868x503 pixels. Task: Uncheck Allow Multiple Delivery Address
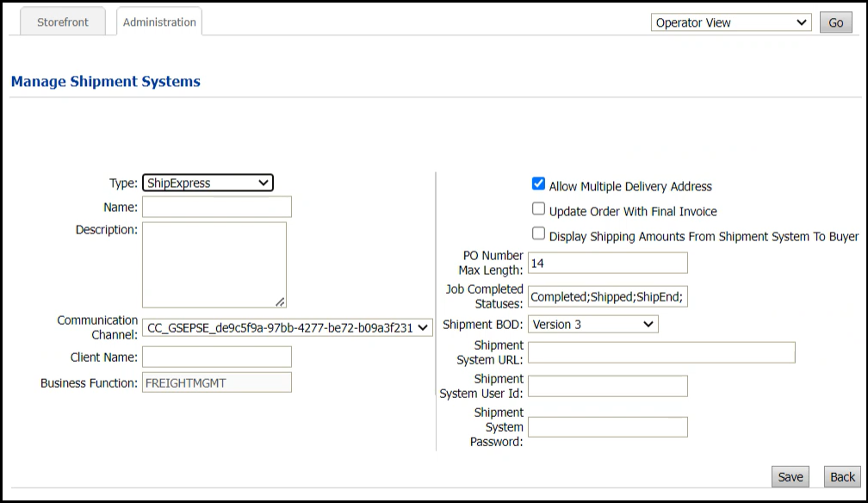pyautogui.click(x=538, y=183)
